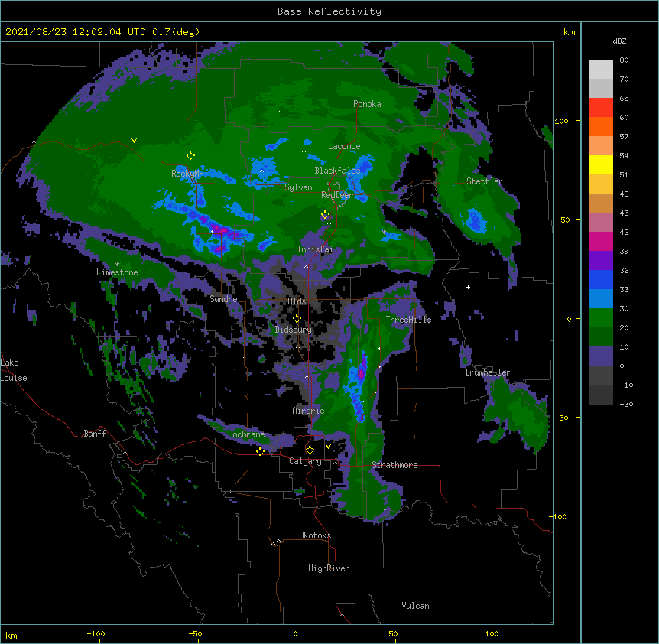Pick the purple 36-39 dBZ legend swatch
Viewport: 659px width, 644px height.
pos(601,260)
